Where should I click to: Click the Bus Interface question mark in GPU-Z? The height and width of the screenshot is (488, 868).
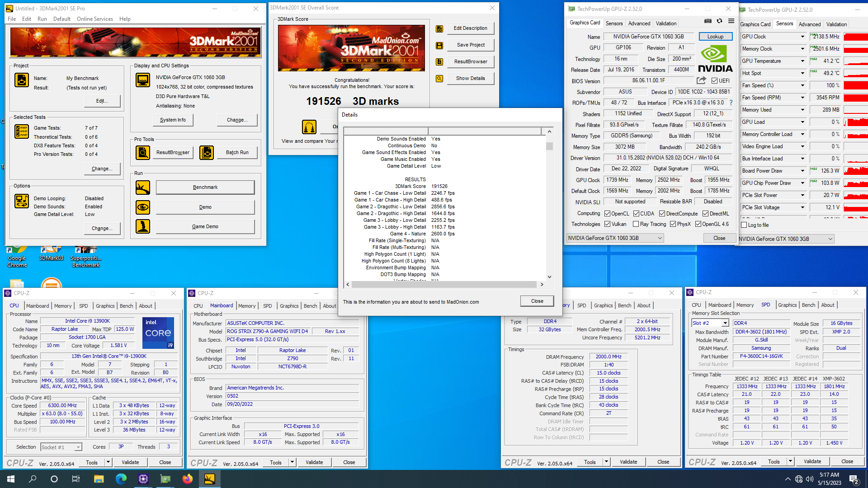pos(731,103)
